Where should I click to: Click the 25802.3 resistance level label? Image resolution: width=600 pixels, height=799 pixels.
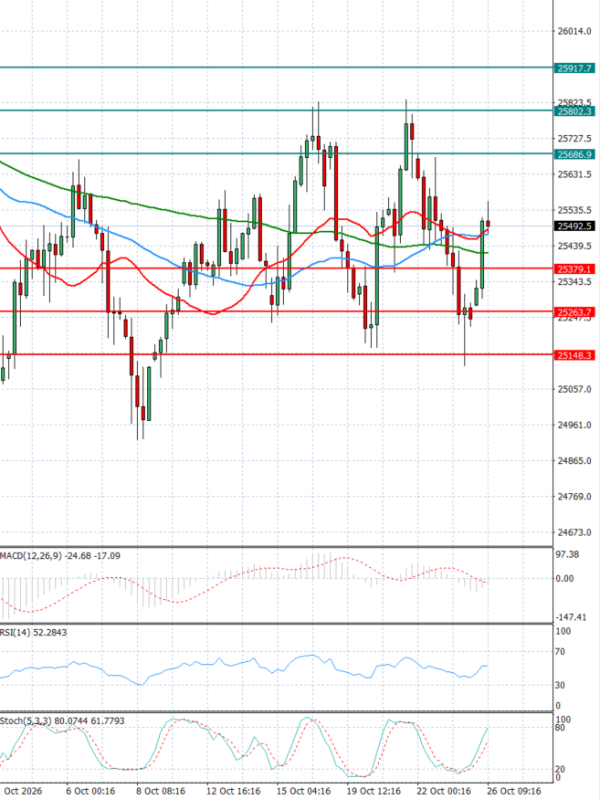pyautogui.click(x=575, y=111)
